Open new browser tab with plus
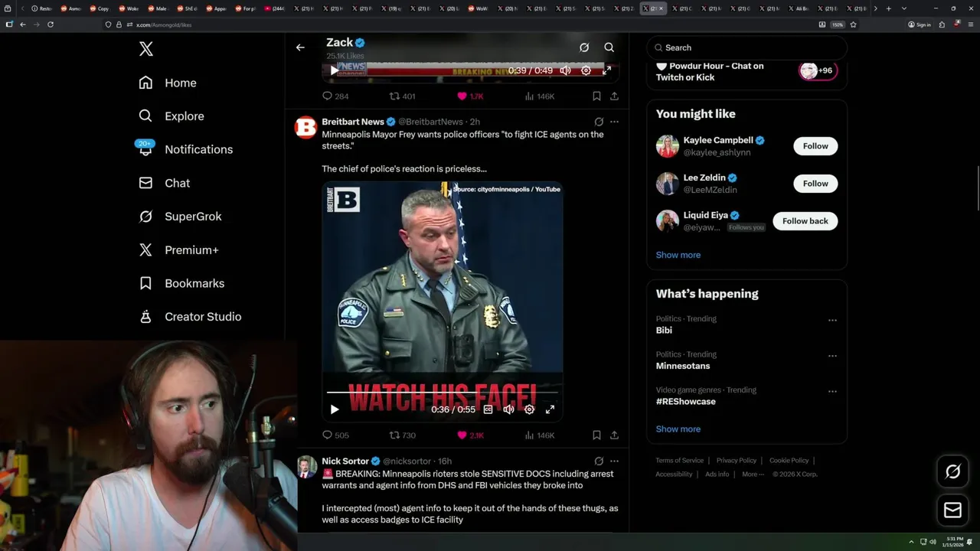The width and height of the screenshot is (980, 551). point(888,8)
